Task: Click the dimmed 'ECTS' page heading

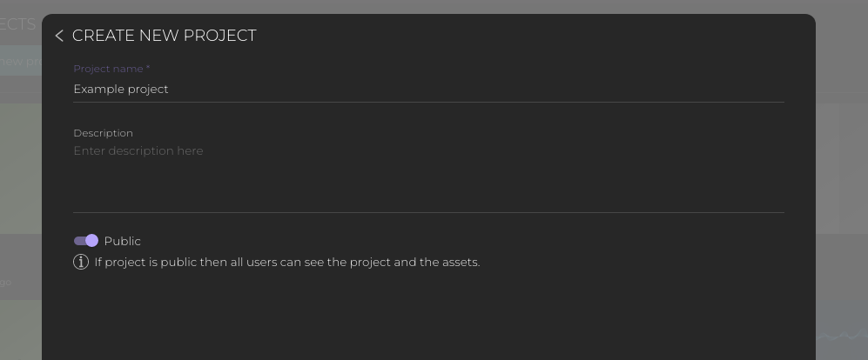Action: (18, 23)
